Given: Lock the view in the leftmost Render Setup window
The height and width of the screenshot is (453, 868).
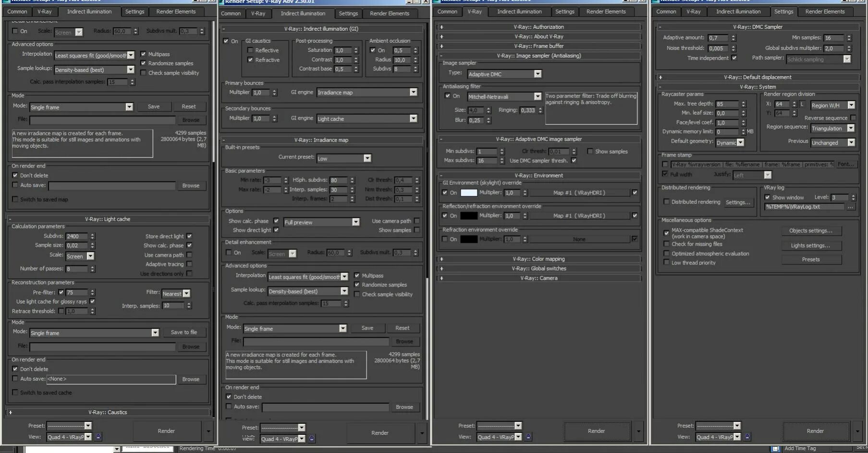Looking at the screenshot, I should pos(98,437).
